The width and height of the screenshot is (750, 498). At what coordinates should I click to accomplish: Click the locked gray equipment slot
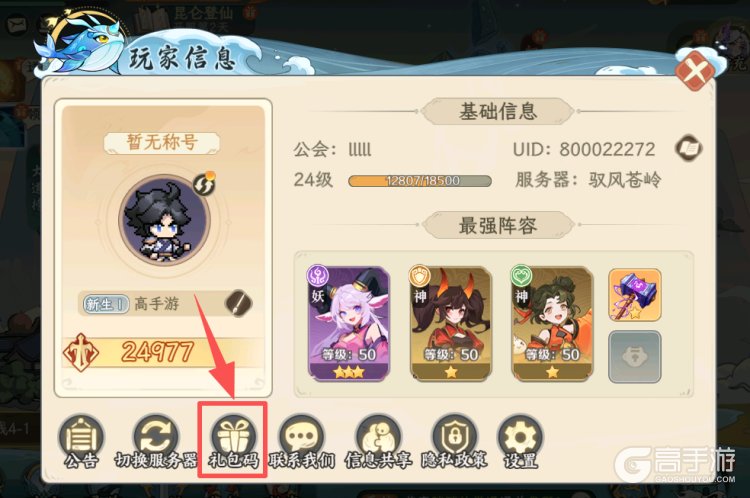click(x=635, y=357)
